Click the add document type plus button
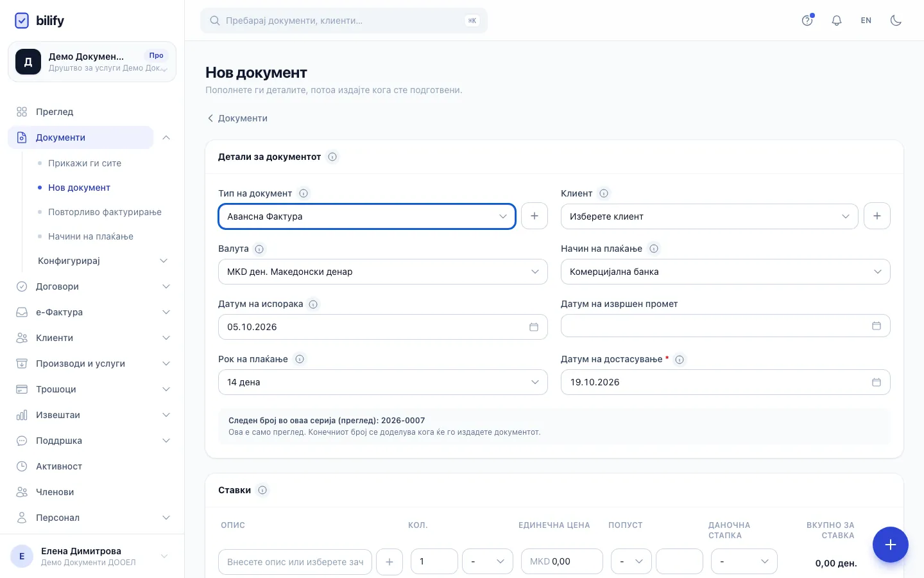Viewport: 924px width, 578px height. pos(535,216)
